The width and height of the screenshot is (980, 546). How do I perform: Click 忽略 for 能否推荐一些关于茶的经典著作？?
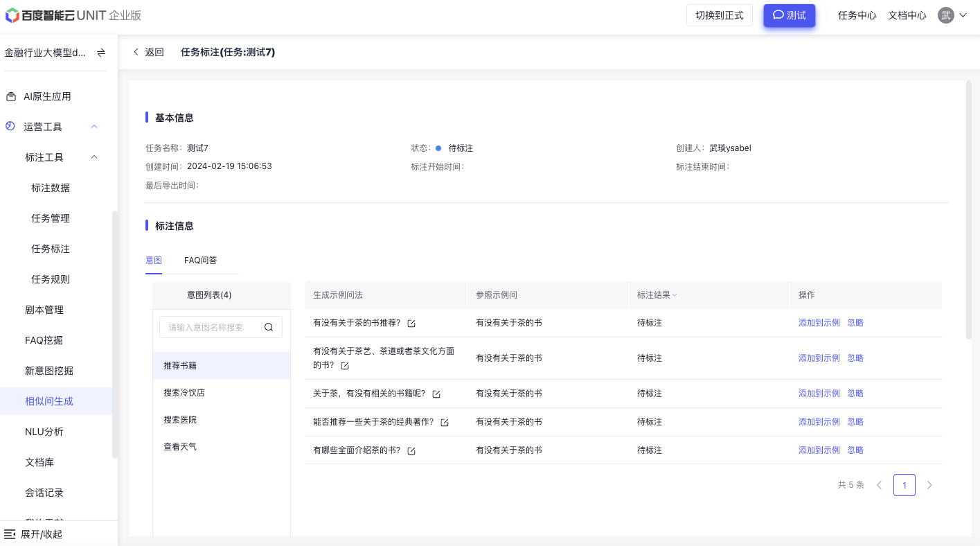point(855,422)
